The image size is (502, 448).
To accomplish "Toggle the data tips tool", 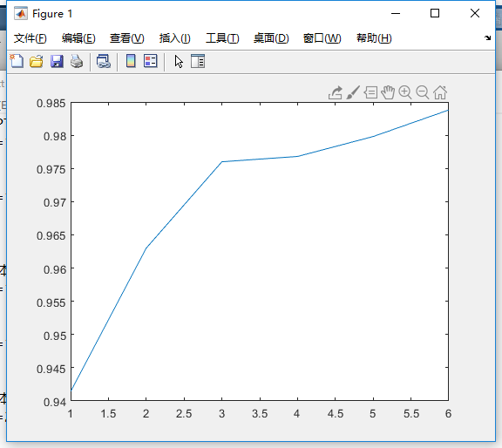I will [370, 92].
